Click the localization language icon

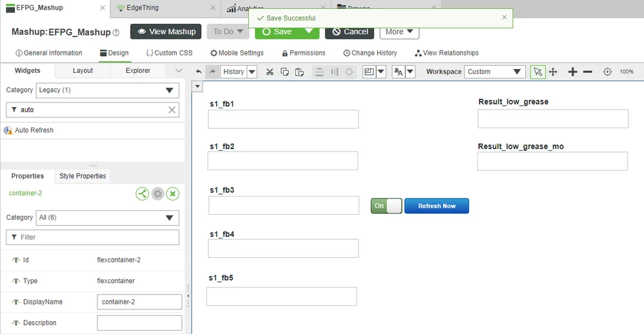point(398,72)
